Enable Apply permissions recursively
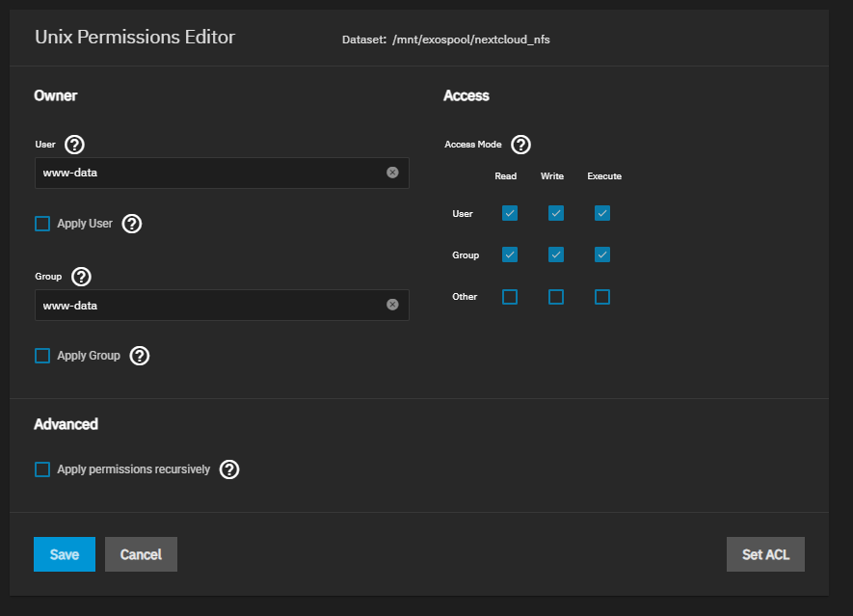The image size is (853, 616). 42,469
